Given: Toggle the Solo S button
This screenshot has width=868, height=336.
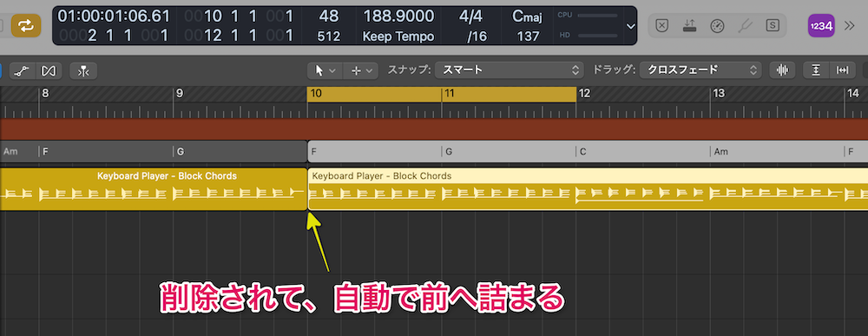Looking at the screenshot, I should coord(773,25).
